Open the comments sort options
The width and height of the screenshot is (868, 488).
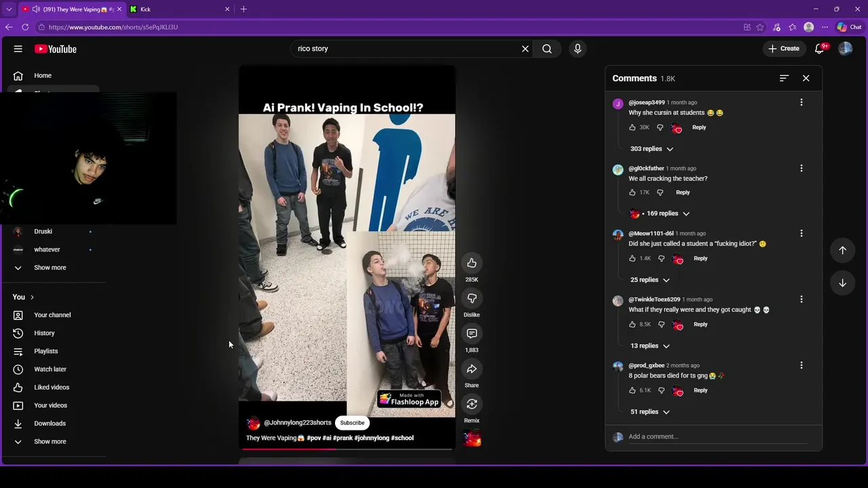point(784,79)
